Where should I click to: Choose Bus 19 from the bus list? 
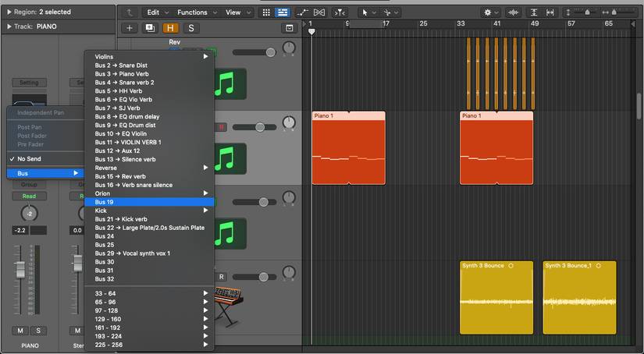tap(150, 202)
